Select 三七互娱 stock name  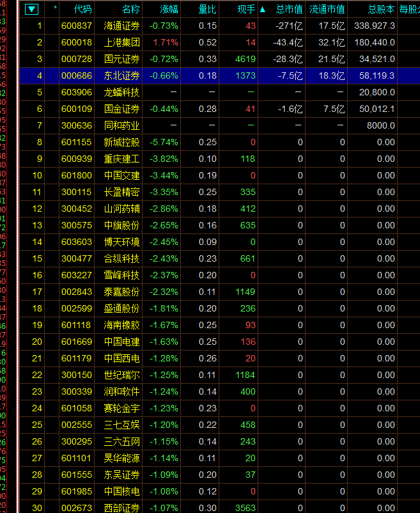coord(121,425)
